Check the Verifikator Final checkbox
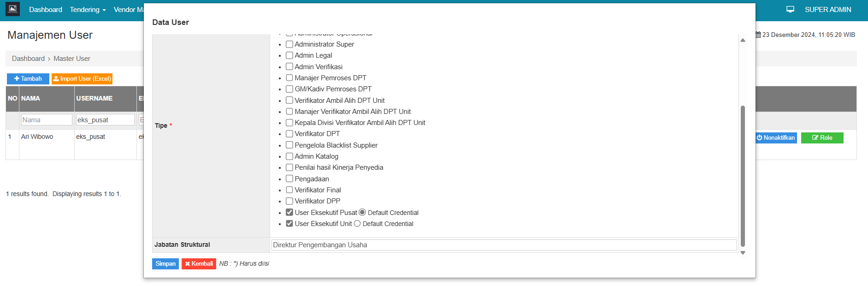 [289, 190]
